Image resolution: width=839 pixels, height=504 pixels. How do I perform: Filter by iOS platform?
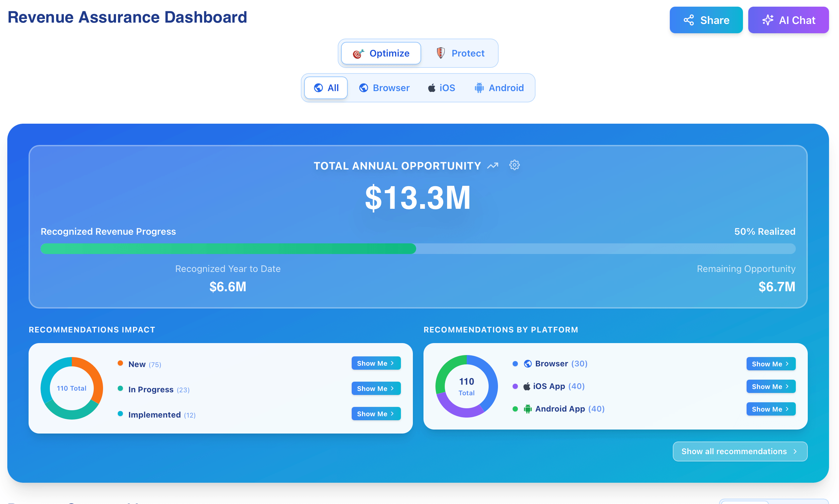(441, 88)
